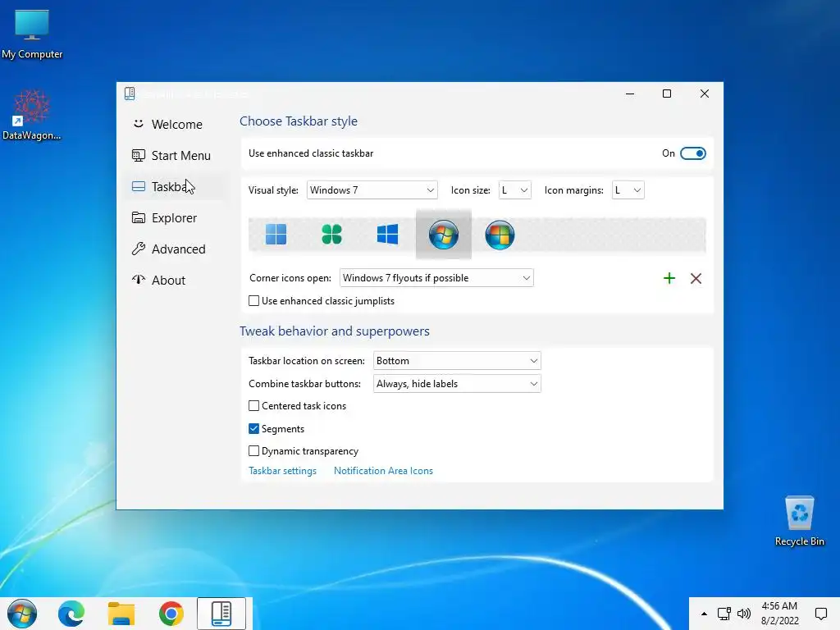840x630 pixels.
Task: Open File Explorer from the taskbar
Action: click(121, 614)
